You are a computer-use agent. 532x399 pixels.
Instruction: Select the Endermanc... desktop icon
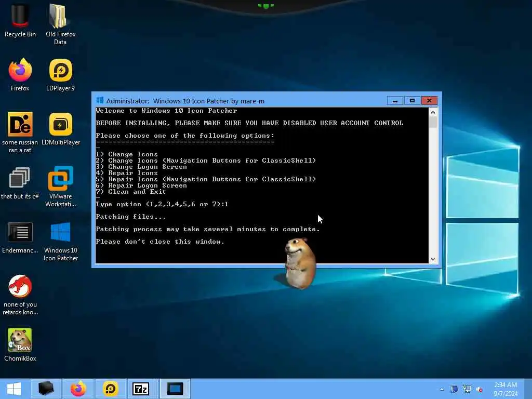20,237
